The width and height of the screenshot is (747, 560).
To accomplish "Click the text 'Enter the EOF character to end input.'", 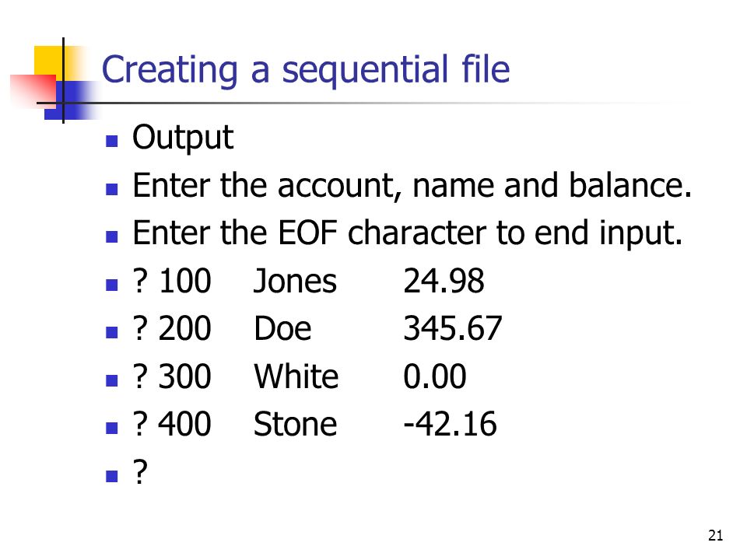I will (408, 233).
